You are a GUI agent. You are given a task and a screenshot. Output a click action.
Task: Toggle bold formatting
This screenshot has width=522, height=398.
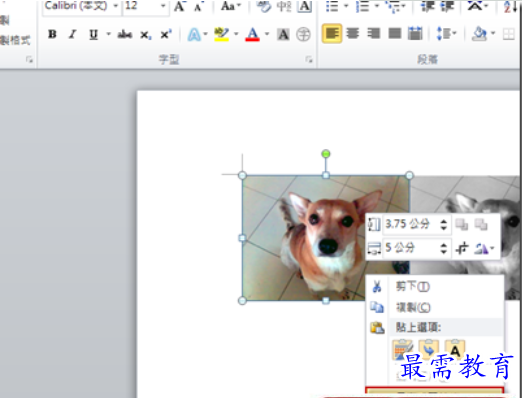click(x=52, y=34)
